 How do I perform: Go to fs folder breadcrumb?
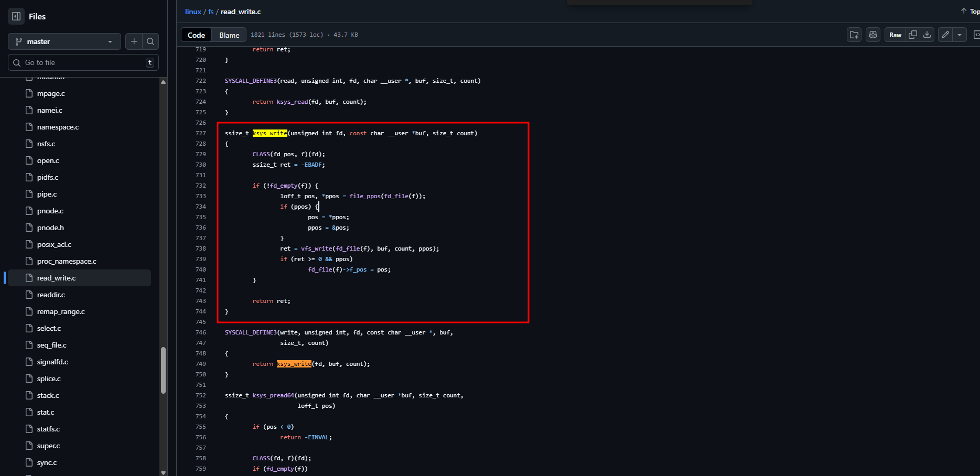[x=211, y=12]
